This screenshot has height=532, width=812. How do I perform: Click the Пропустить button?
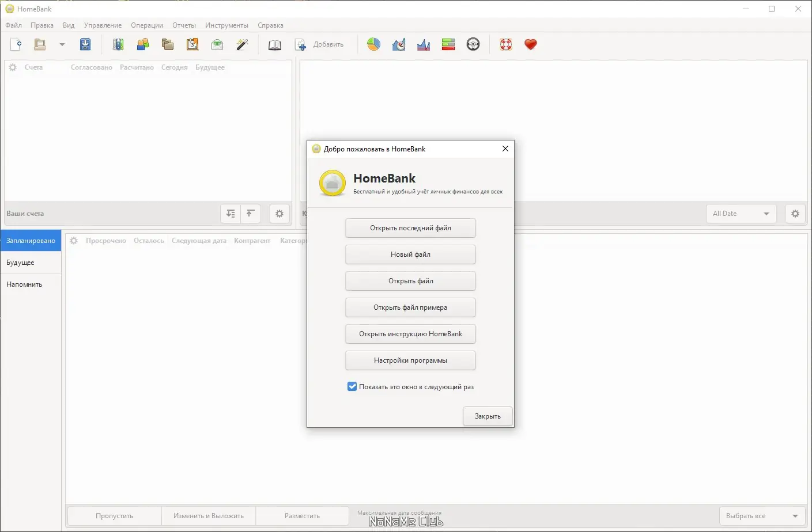coord(114,516)
